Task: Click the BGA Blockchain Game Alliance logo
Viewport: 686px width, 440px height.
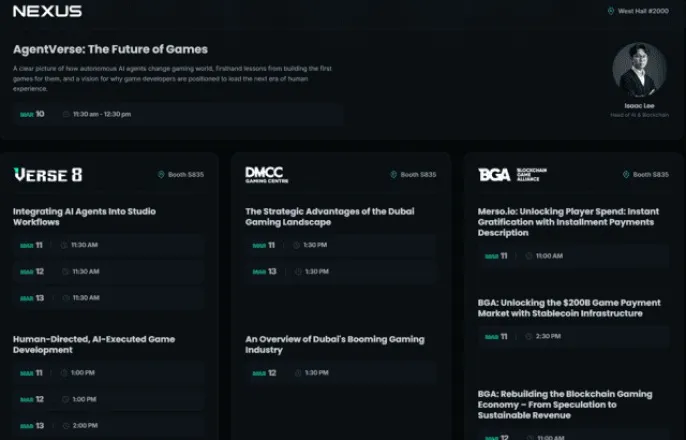Action: tap(512, 175)
